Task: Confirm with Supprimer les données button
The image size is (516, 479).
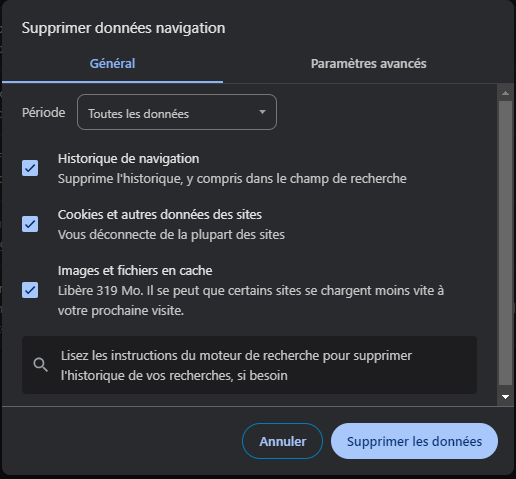Action: tap(414, 441)
